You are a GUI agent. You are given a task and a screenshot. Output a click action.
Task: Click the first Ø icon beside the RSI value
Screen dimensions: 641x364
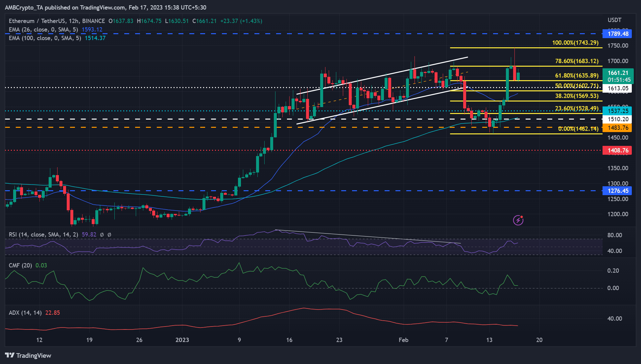point(102,235)
